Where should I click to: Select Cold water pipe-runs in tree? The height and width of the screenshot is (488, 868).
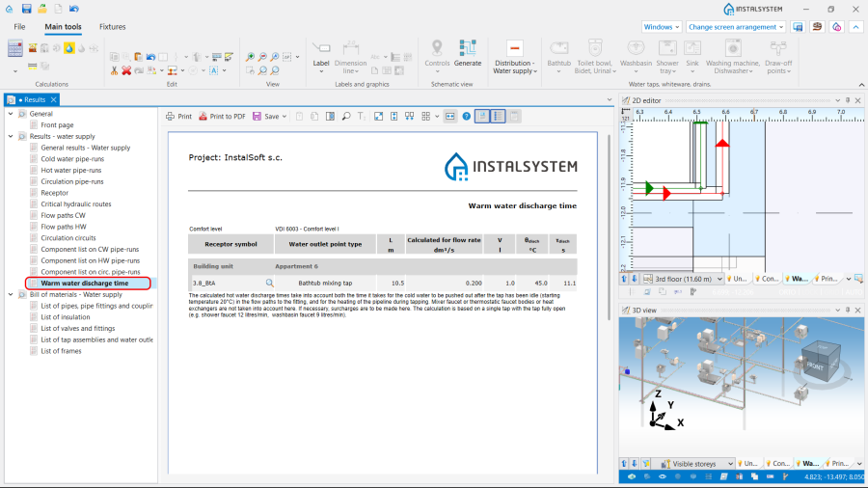pos(72,159)
